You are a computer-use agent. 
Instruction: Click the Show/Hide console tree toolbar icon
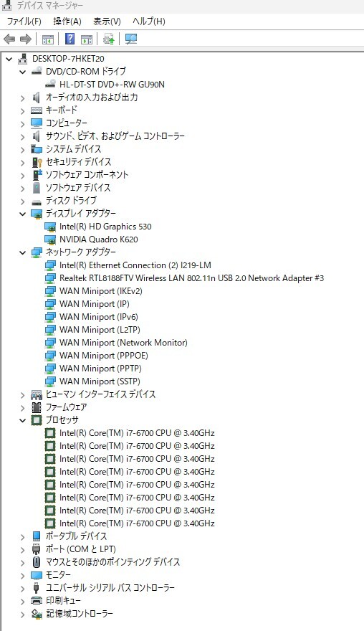tap(48, 39)
